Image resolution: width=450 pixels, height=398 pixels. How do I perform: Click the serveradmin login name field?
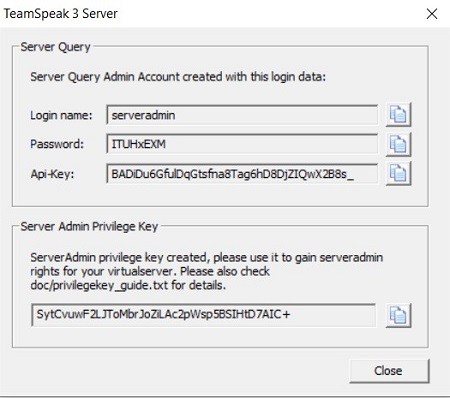click(x=242, y=115)
